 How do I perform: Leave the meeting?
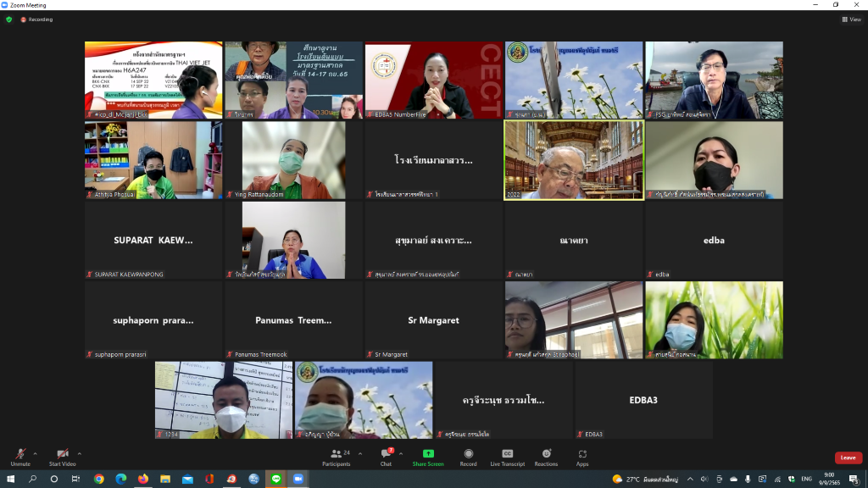848,457
